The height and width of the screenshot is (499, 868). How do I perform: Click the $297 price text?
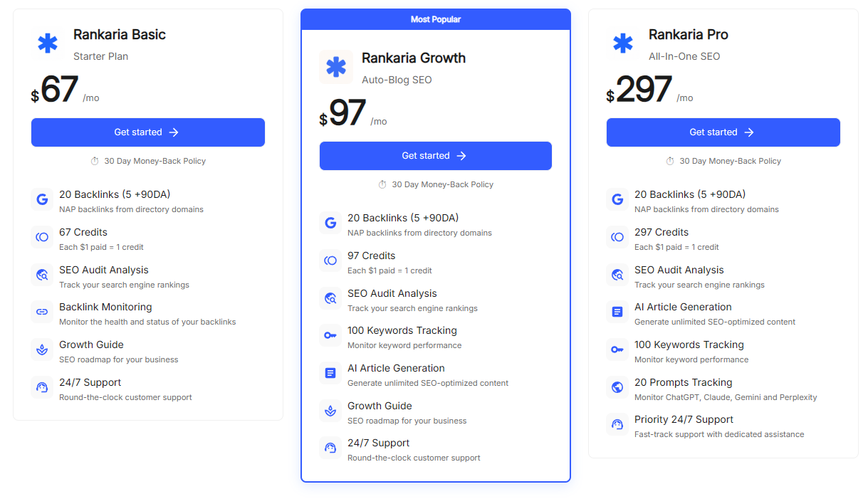639,90
